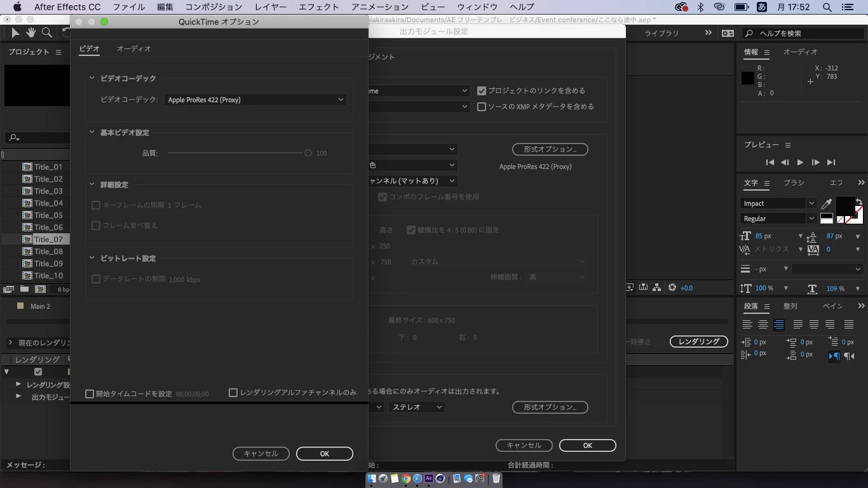Collapse the ビットレート設定 section
This screenshot has width=868, height=488.
coord(92,258)
